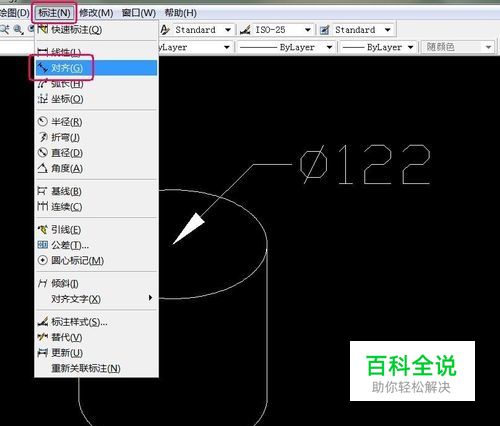Choose 圆心标记(M) center mark

pyautogui.click(x=97, y=261)
